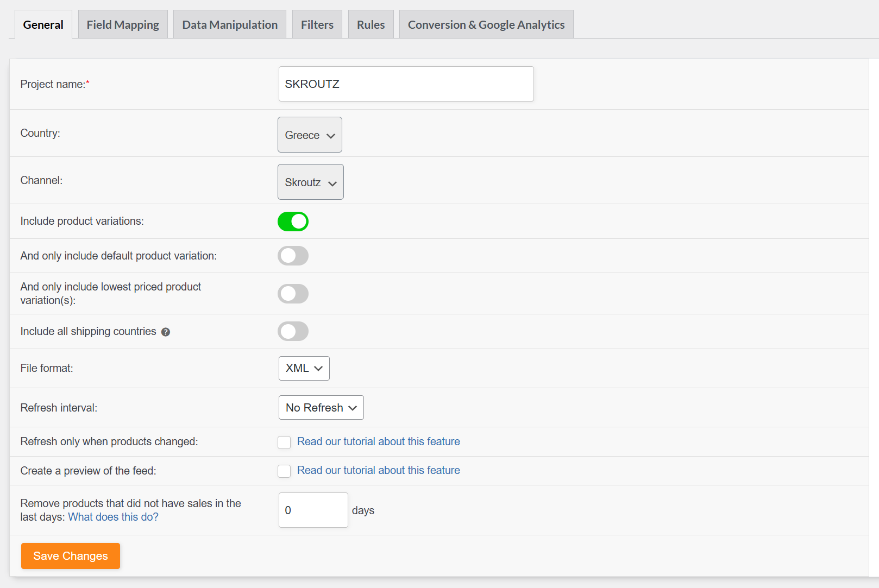
Task: Expand the Channel dropdown set to Skroutz
Action: point(310,182)
